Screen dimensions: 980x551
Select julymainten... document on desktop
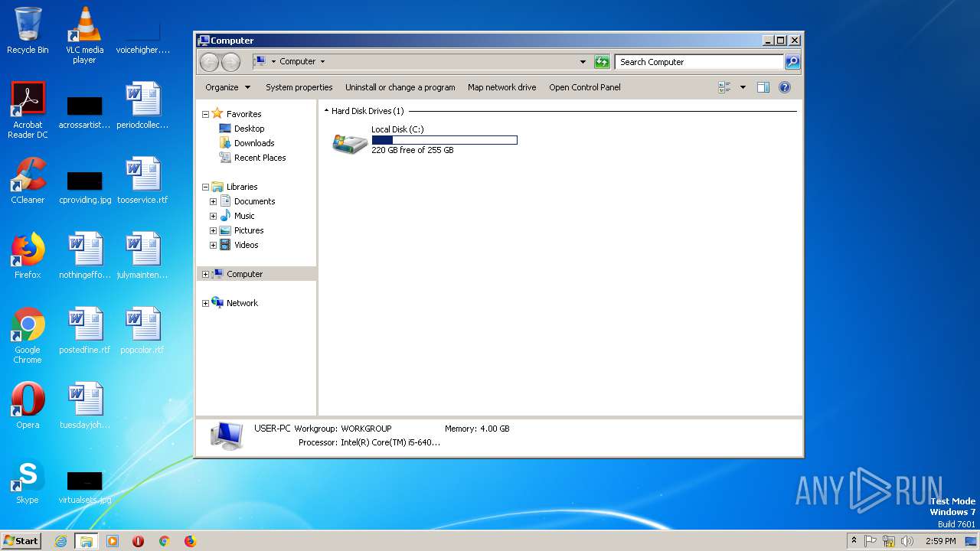coord(142,256)
